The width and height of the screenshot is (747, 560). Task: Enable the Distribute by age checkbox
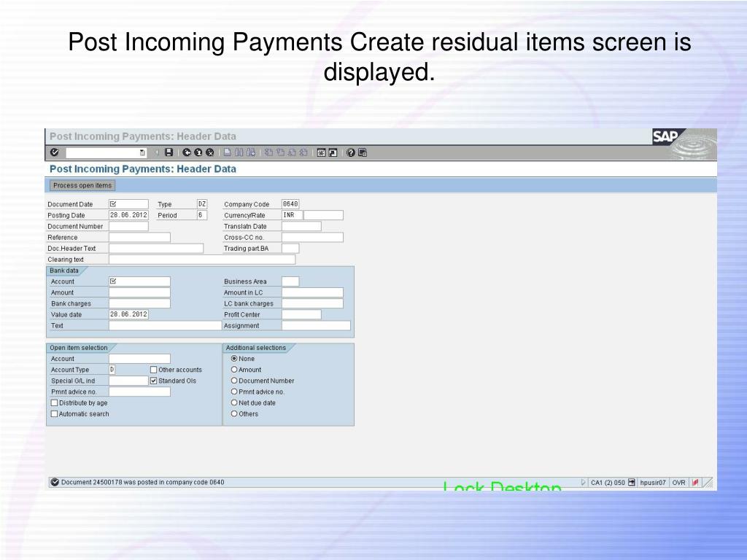coord(54,402)
